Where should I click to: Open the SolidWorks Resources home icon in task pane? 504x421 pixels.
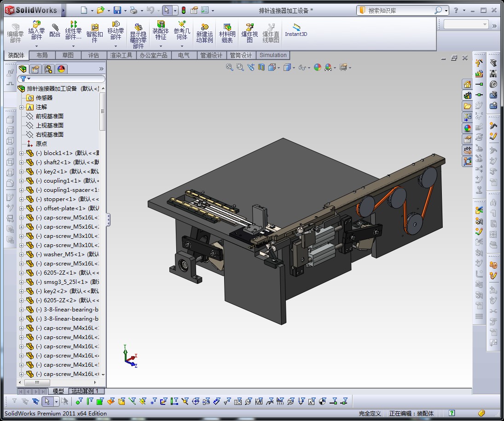468,84
